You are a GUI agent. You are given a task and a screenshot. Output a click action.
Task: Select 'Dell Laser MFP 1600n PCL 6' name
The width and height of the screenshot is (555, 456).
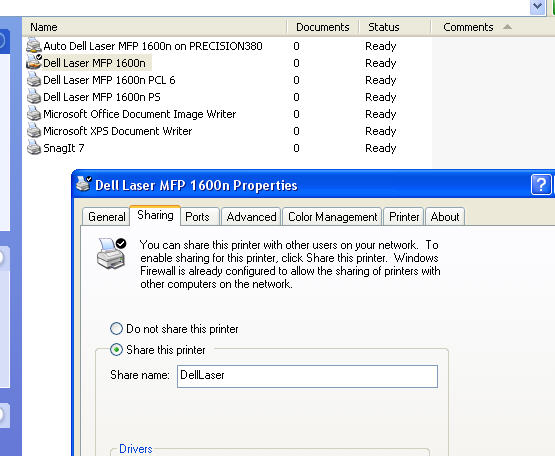(109, 80)
